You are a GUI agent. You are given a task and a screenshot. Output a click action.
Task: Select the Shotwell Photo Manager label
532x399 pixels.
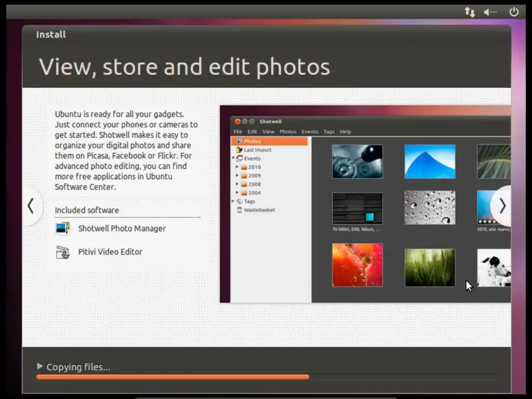[x=122, y=229]
